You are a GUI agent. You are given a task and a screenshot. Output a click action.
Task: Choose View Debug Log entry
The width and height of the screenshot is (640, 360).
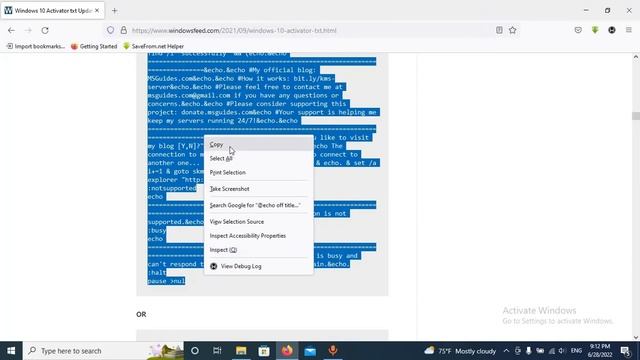(x=258, y=266)
